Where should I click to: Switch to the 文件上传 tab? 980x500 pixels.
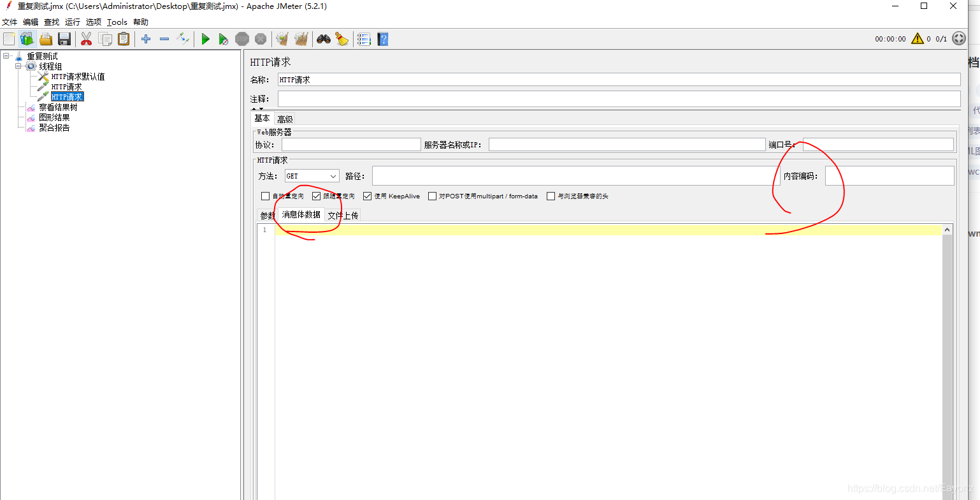[x=343, y=216]
